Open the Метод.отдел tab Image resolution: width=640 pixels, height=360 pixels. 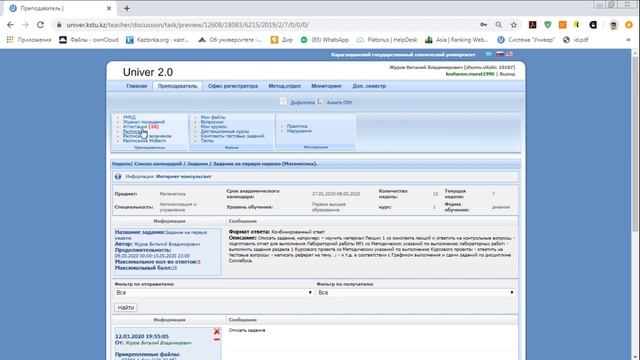pos(284,86)
